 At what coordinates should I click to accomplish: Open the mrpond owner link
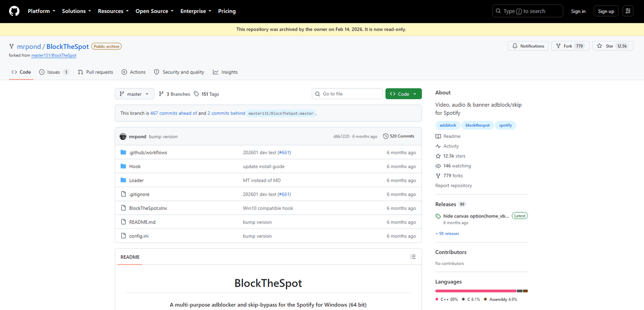pos(29,46)
